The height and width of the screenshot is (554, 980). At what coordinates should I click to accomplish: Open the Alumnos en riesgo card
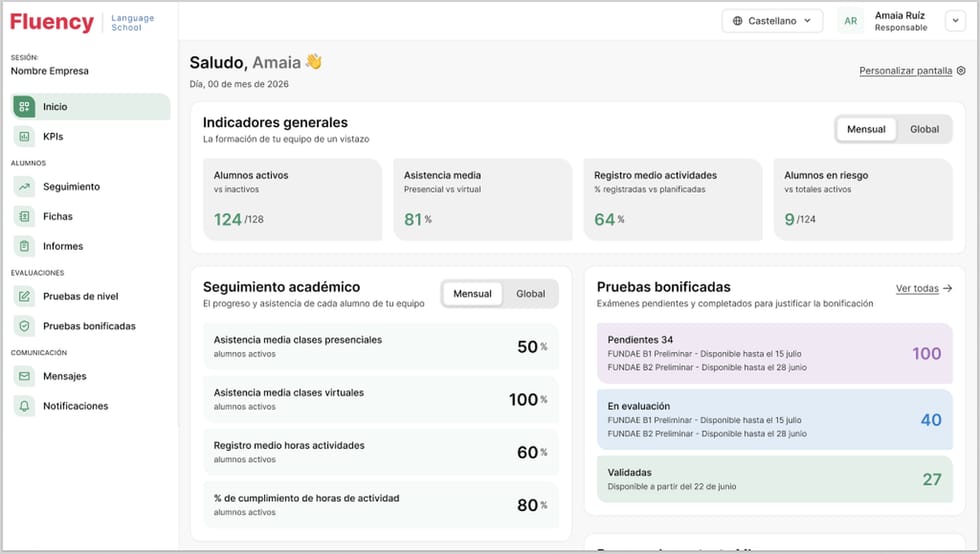coord(863,199)
